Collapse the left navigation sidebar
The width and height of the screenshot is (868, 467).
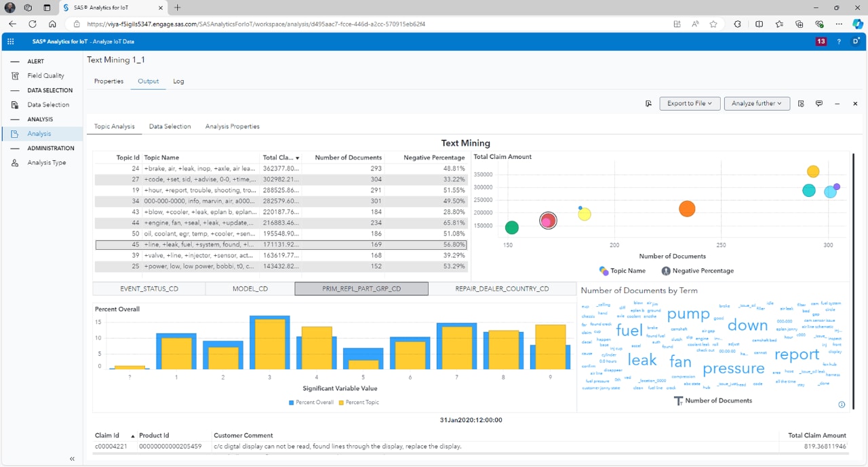click(x=72, y=459)
